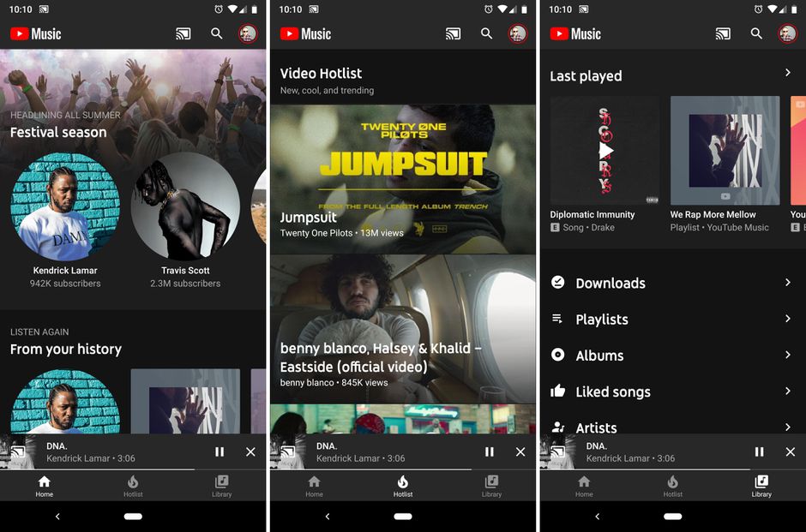
Task: Open Albums in the library
Action: [673, 356]
